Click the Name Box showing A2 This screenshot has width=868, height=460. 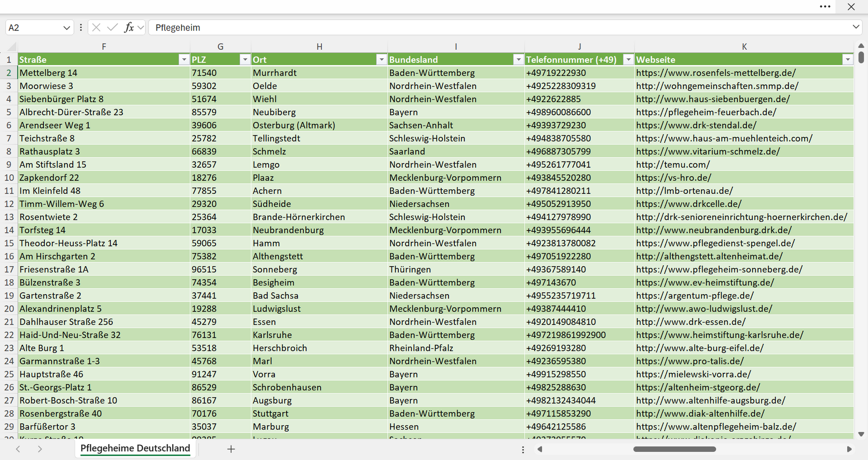34,27
